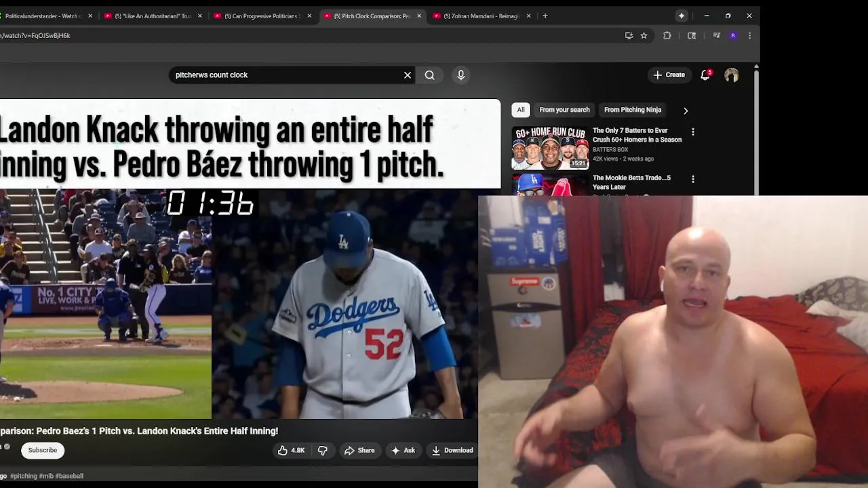Select From your search chip
Screen dimensions: 868x488
564,110
